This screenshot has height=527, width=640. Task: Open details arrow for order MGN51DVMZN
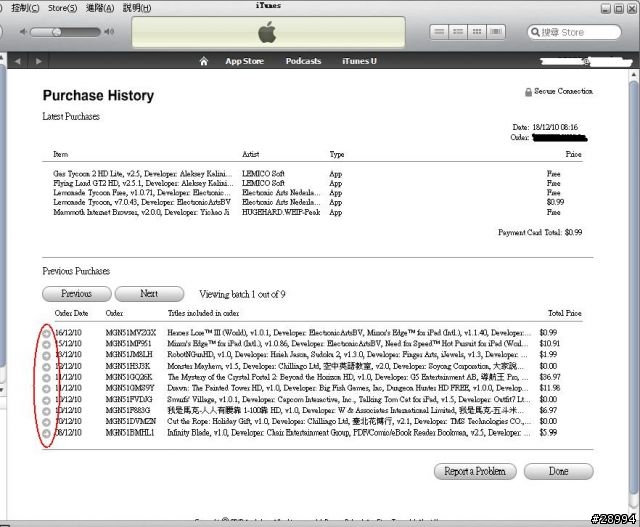point(47,422)
